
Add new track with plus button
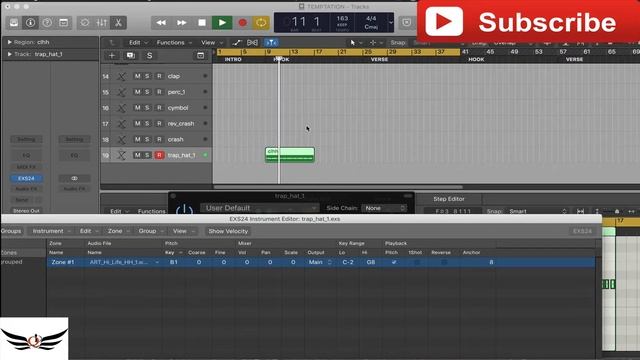[112, 56]
